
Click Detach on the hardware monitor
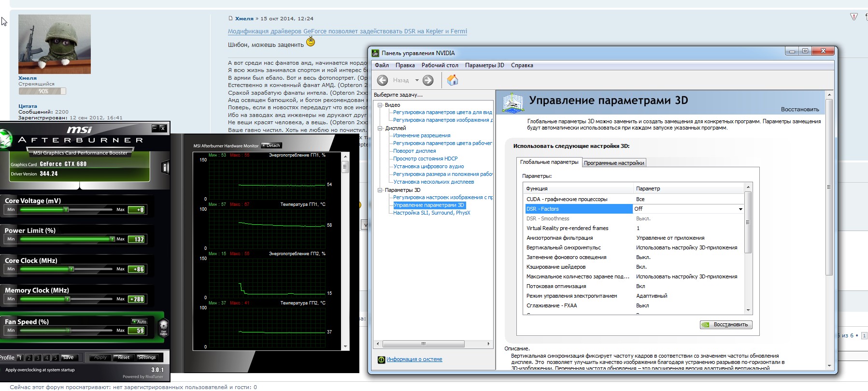(x=271, y=145)
